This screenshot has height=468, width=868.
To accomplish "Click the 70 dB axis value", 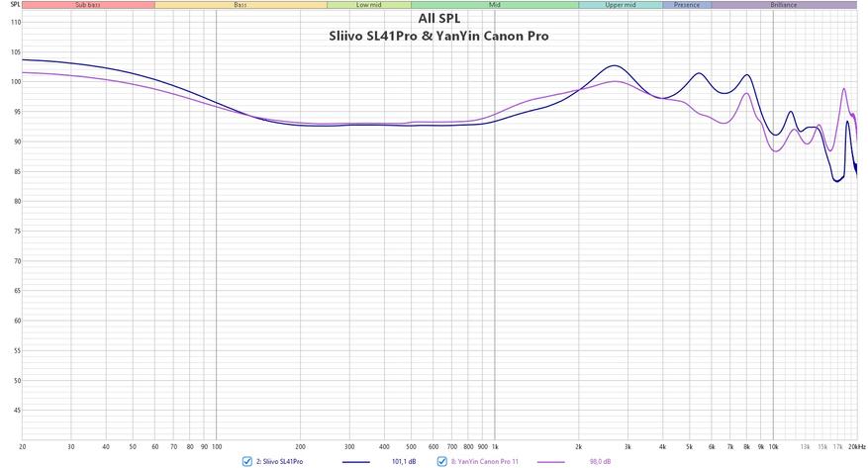I will click(x=17, y=261).
